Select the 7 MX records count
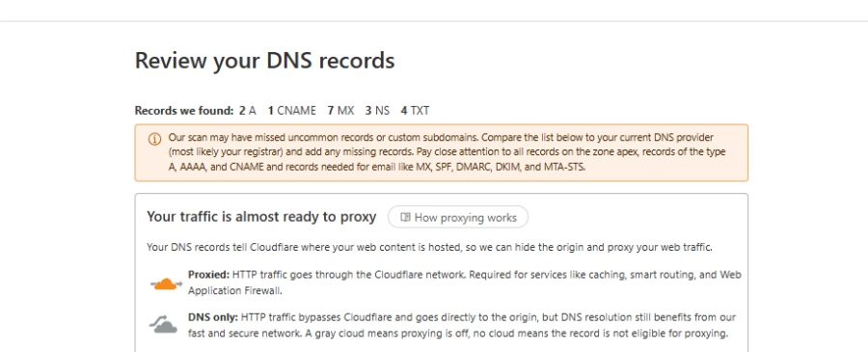 (x=340, y=111)
